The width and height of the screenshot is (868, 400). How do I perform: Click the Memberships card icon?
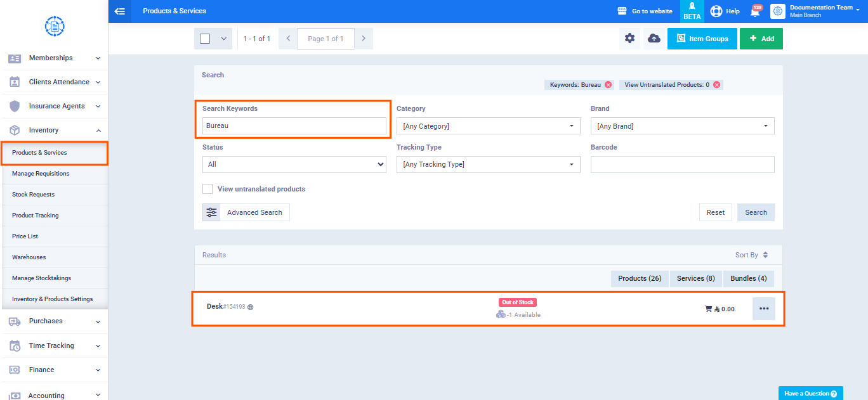15,58
